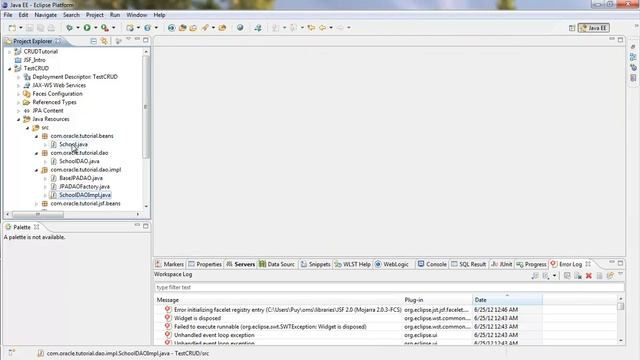640x360 pixels.
Task: Switch to the Data Source tab
Action: pos(277,264)
